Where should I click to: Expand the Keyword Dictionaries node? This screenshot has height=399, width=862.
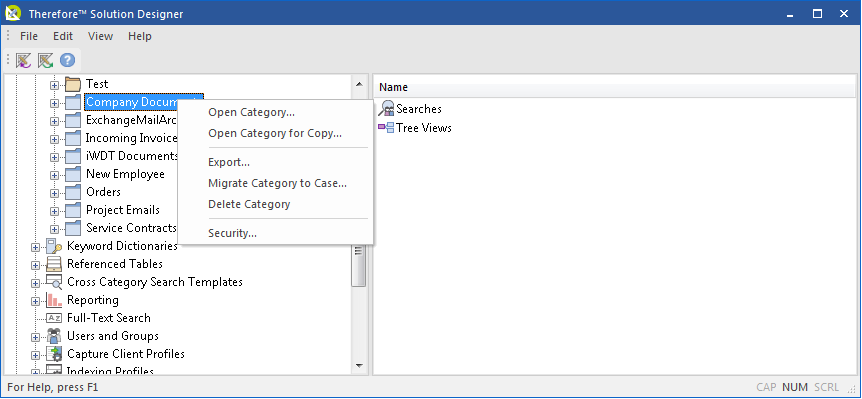point(36,247)
